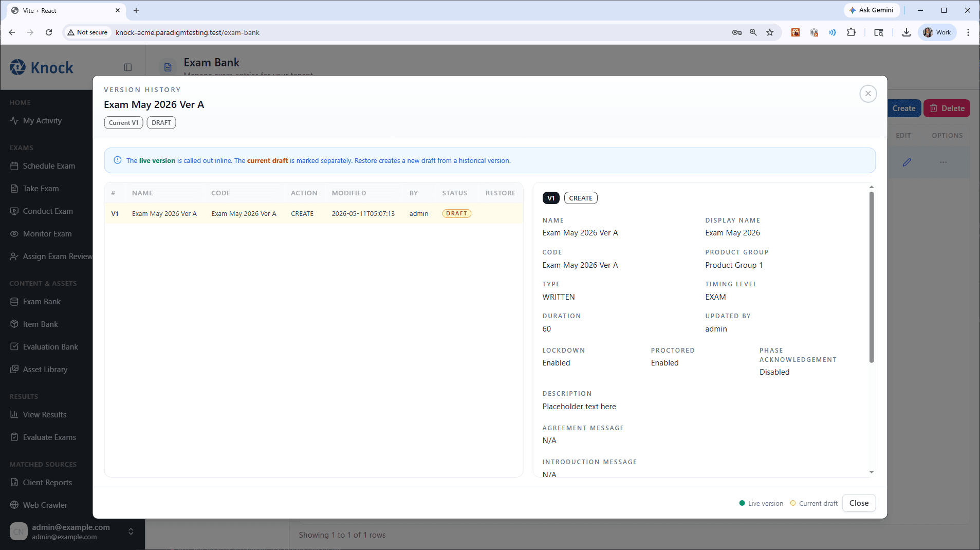
Task: Click the Exam Bank page document icon
Action: coord(168,67)
